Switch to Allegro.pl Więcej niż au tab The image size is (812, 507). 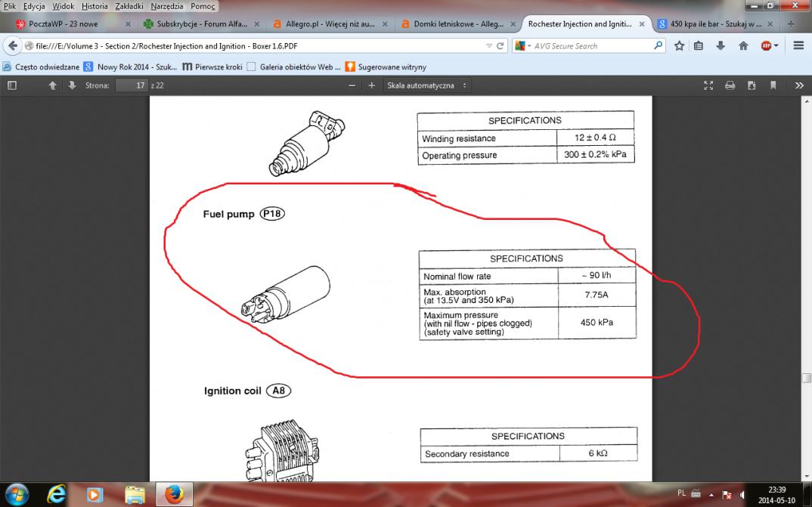tap(330, 23)
